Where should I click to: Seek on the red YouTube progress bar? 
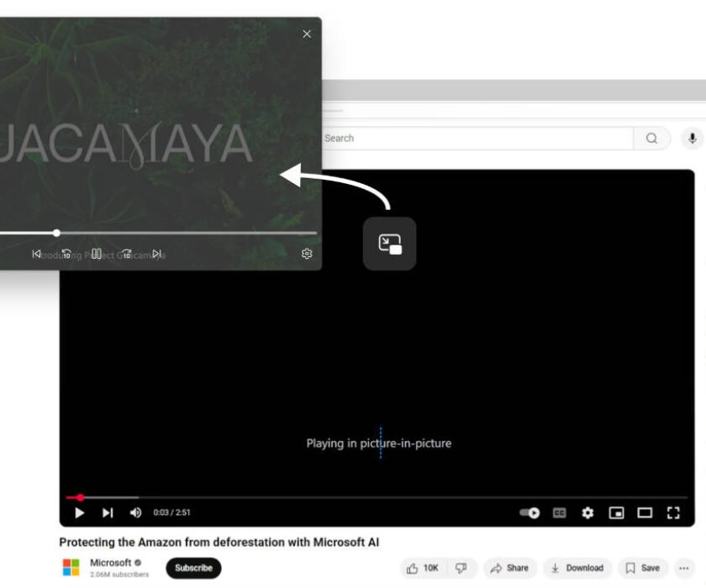coord(377,497)
